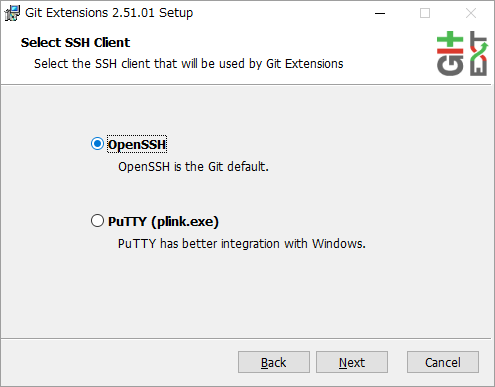The height and width of the screenshot is (387, 495).
Task: Click the green plus sign in the Git logo
Action: point(450,39)
